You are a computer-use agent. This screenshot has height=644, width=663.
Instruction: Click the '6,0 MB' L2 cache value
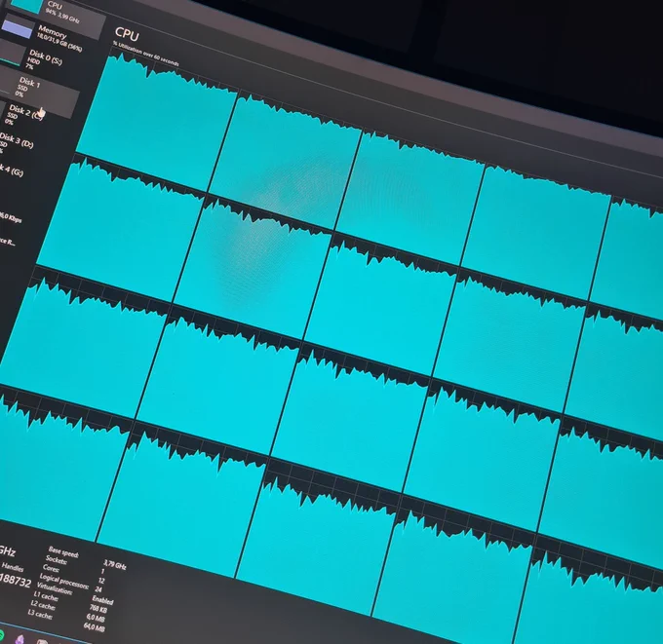coord(96,619)
